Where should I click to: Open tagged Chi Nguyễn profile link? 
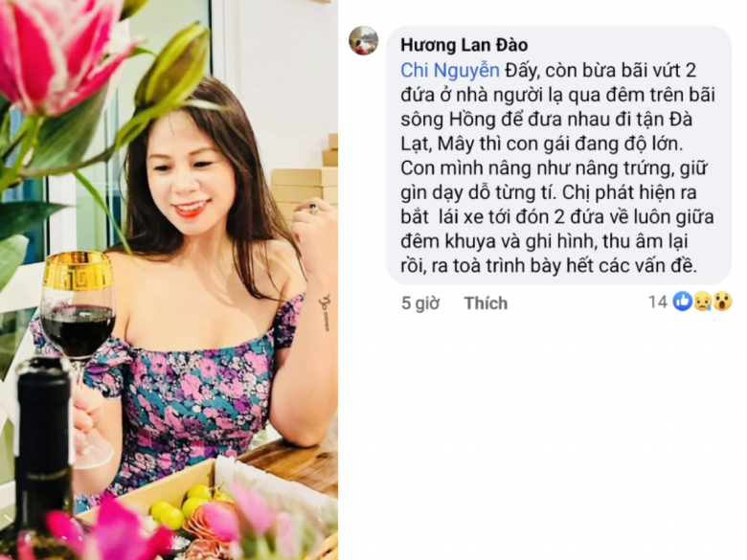tap(450, 71)
